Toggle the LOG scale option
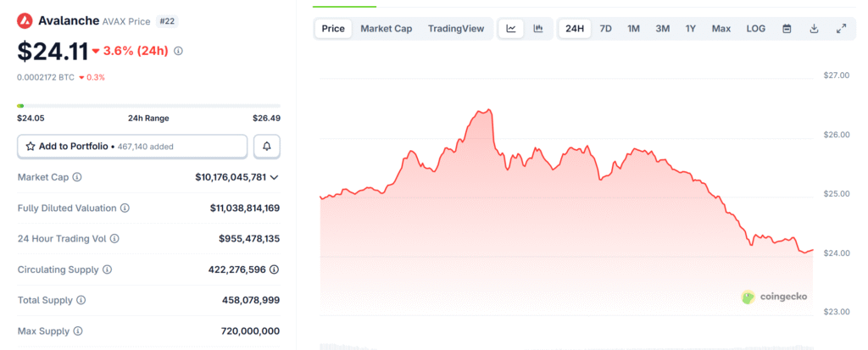Screen dimensions: 868x350 click(x=755, y=29)
